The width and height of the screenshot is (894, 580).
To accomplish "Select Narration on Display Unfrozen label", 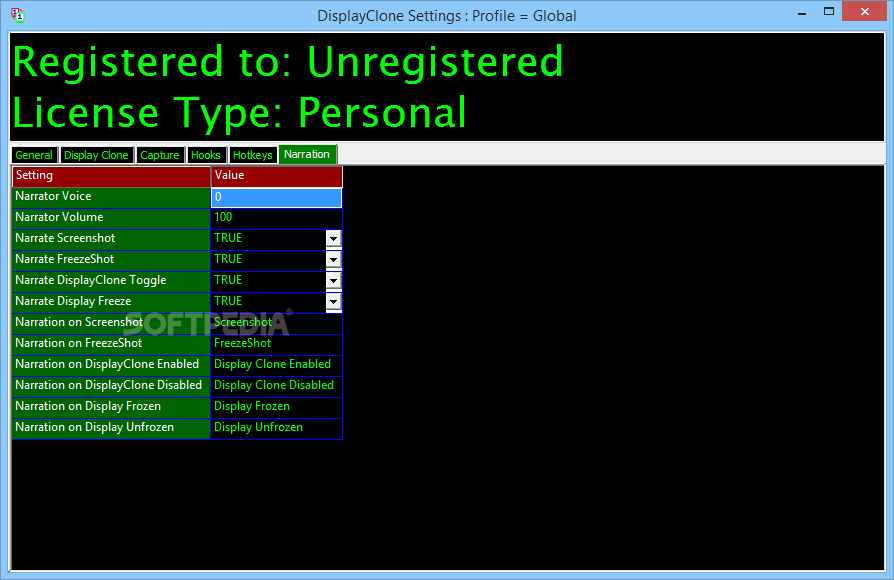I will (x=111, y=428).
